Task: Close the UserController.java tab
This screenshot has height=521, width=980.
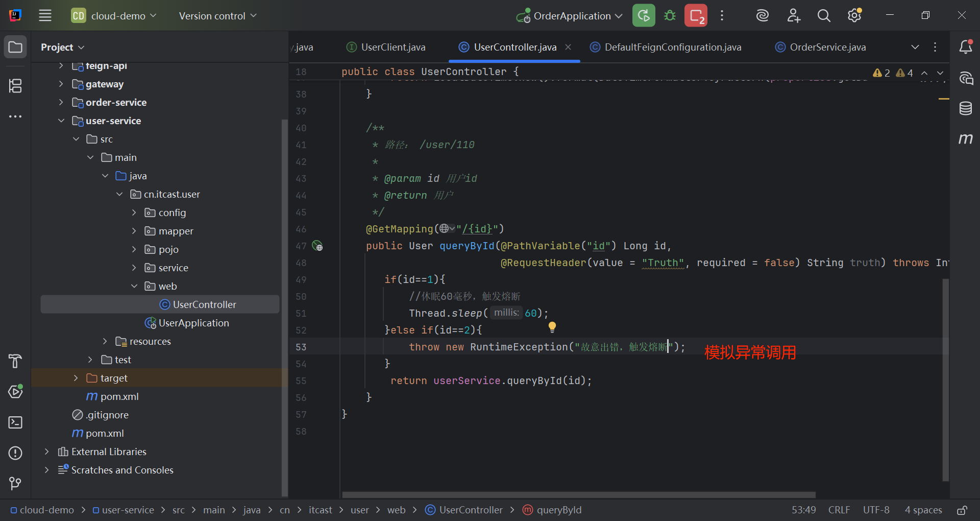Action: click(x=568, y=47)
